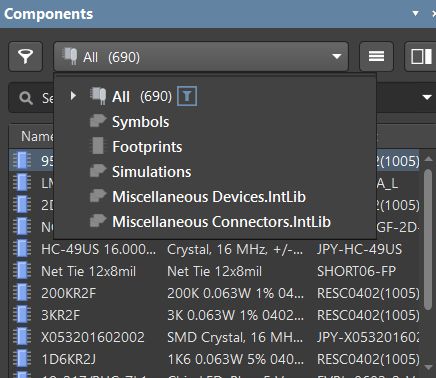Click the filter icon beside All (690)

[x=187, y=96]
